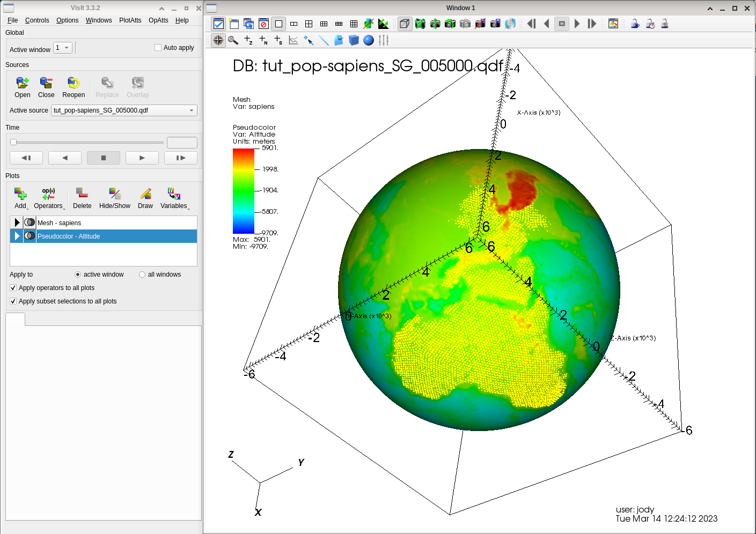This screenshot has width=756, height=534.
Task: Open the Controls menu
Action: click(37, 20)
